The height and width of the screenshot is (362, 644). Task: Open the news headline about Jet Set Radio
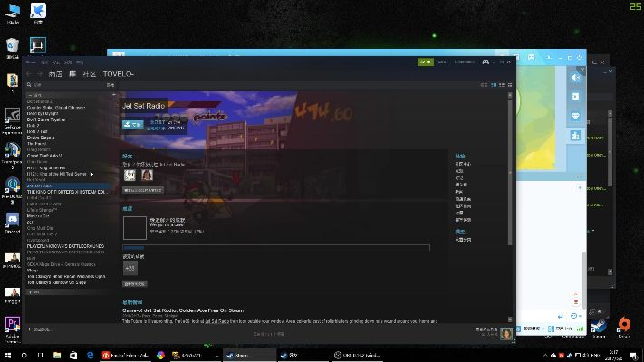[x=183, y=310]
